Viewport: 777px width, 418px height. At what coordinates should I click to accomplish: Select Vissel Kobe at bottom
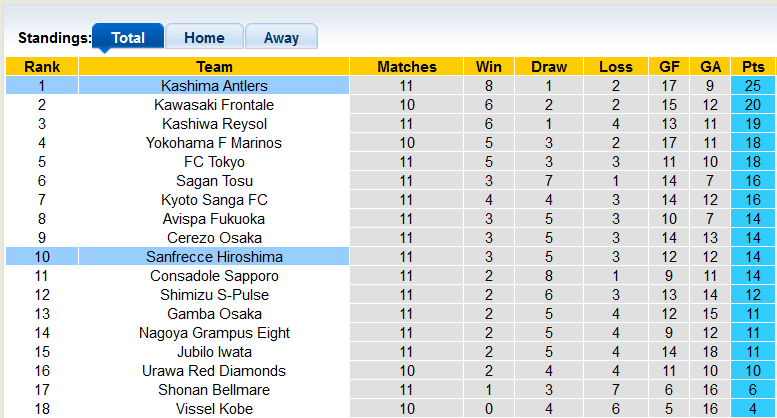tap(214, 409)
